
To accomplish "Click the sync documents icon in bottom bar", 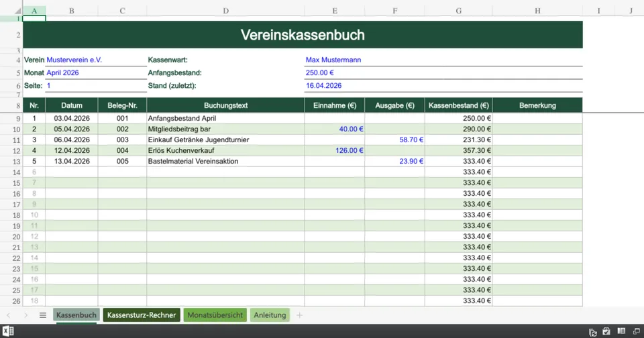I will click(592, 332).
